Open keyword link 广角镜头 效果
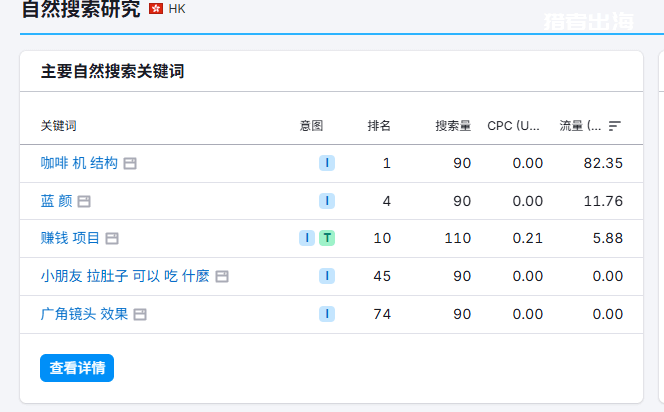 tap(84, 314)
